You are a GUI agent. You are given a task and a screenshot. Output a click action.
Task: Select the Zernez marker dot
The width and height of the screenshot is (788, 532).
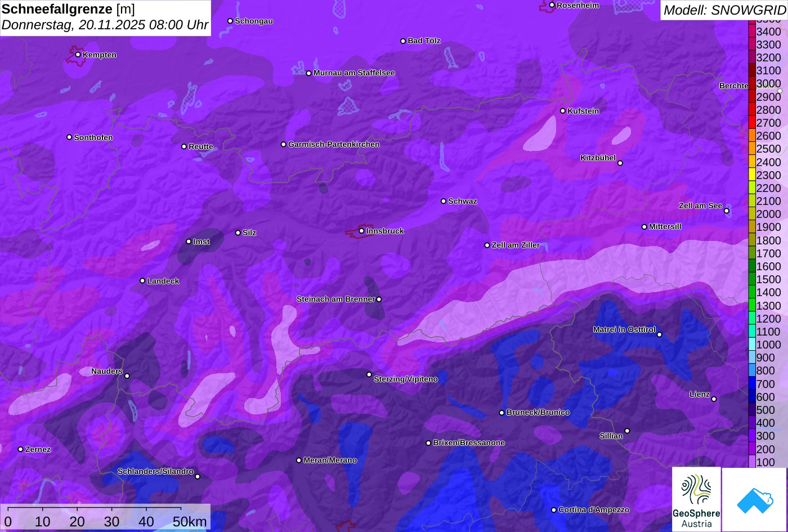point(21,449)
